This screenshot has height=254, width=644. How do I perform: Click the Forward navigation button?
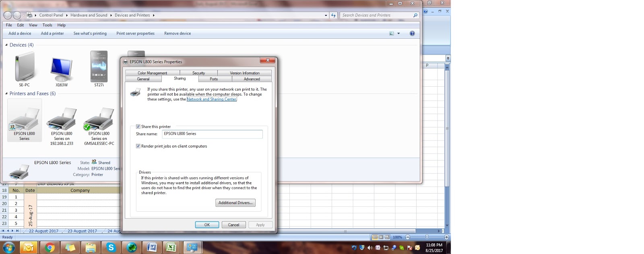(x=17, y=15)
